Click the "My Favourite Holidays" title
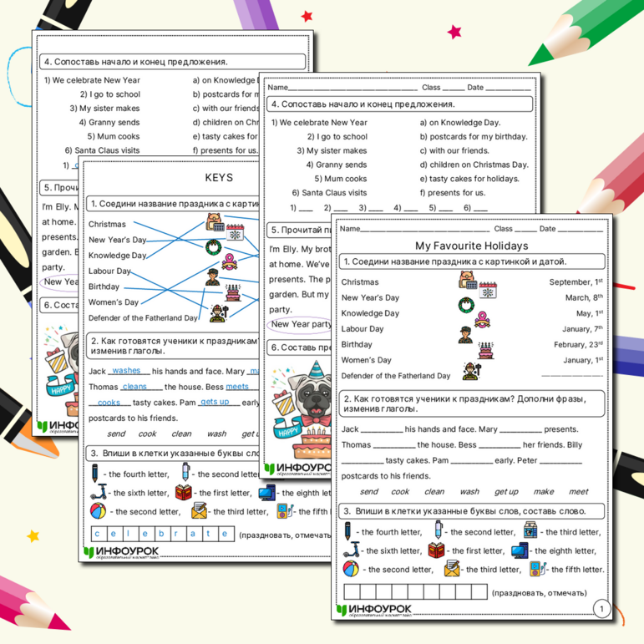The width and height of the screenshot is (644, 644). click(472, 246)
